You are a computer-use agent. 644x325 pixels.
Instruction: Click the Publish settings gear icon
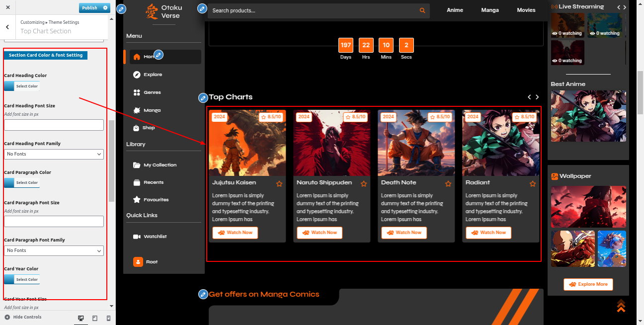(x=105, y=8)
